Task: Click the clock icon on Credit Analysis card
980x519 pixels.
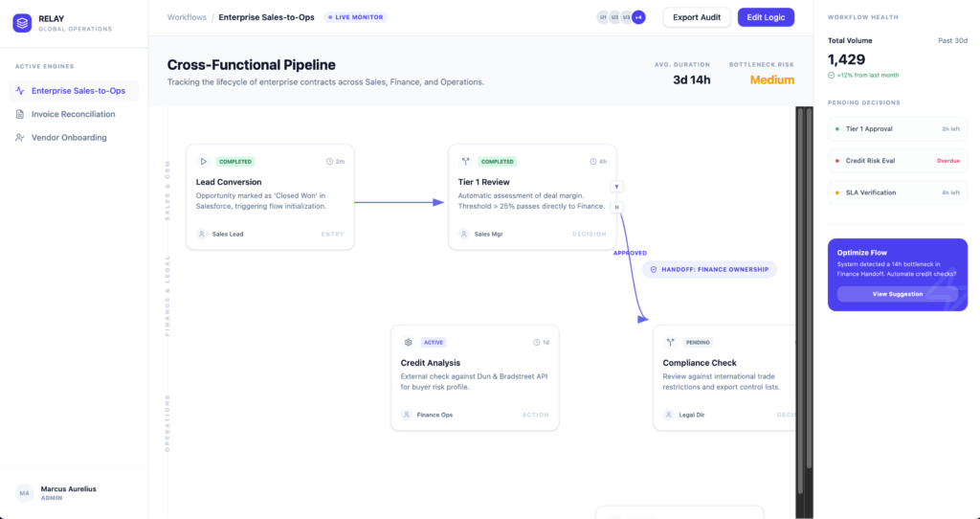Action: pyautogui.click(x=537, y=342)
